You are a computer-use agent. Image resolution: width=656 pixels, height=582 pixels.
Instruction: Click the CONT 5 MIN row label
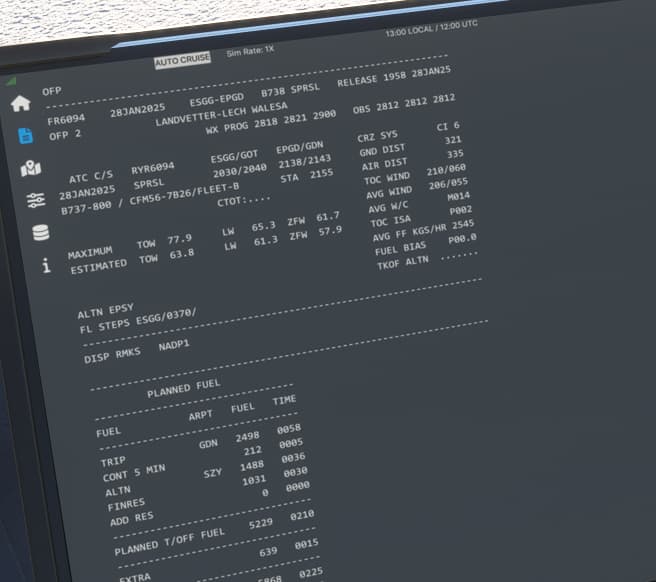pyautogui.click(x=134, y=473)
